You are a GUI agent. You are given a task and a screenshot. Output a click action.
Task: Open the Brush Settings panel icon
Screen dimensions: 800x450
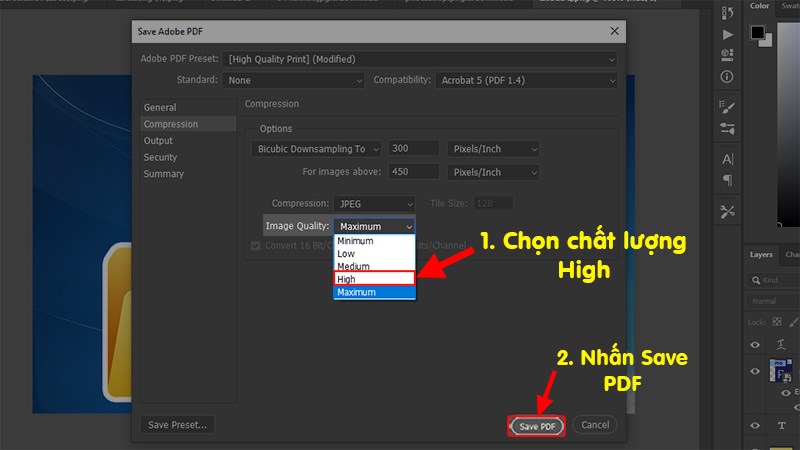point(727,107)
